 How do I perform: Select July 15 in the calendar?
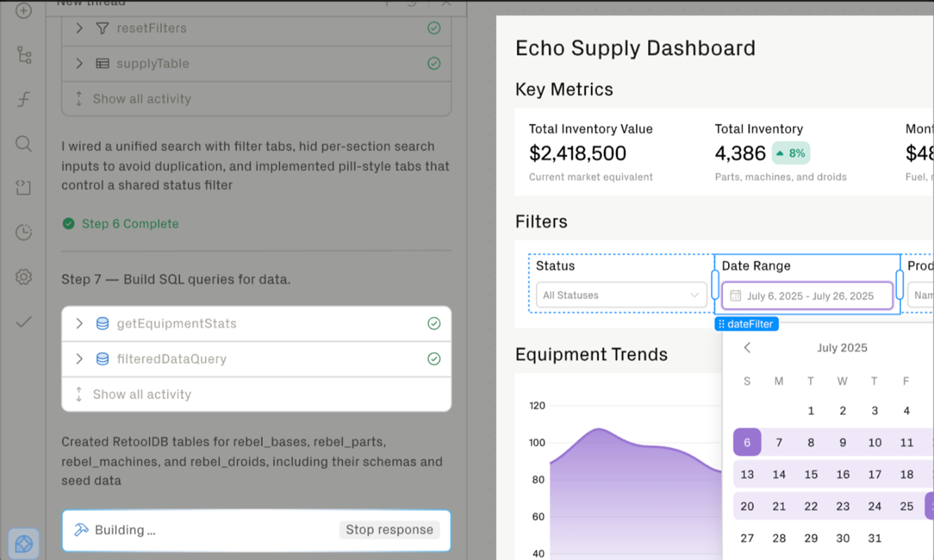click(811, 474)
